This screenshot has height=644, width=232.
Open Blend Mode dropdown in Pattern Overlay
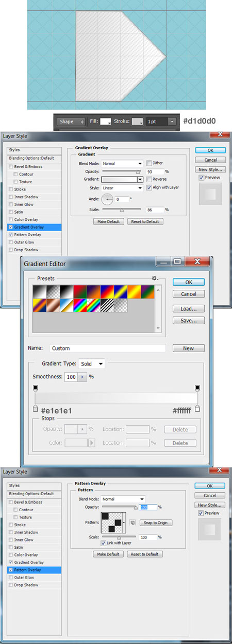(123, 499)
